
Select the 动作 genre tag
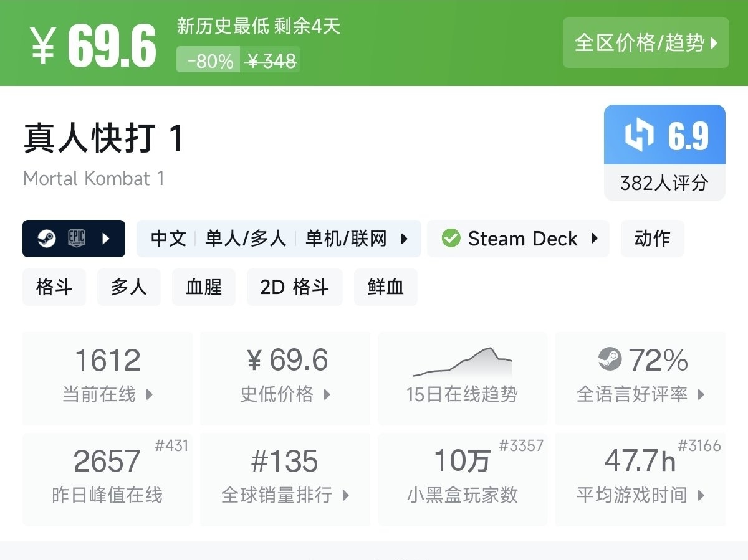[652, 239]
